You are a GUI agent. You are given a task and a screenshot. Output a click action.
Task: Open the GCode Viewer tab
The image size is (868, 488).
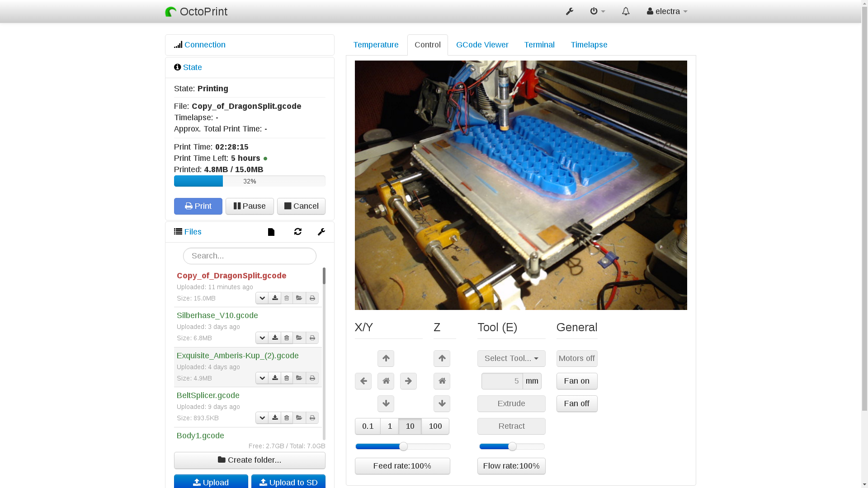482,45
